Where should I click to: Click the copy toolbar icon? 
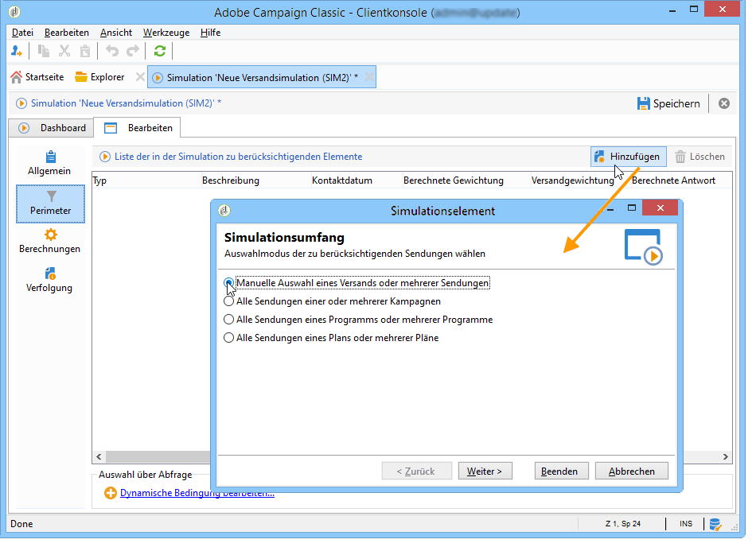tap(44, 51)
